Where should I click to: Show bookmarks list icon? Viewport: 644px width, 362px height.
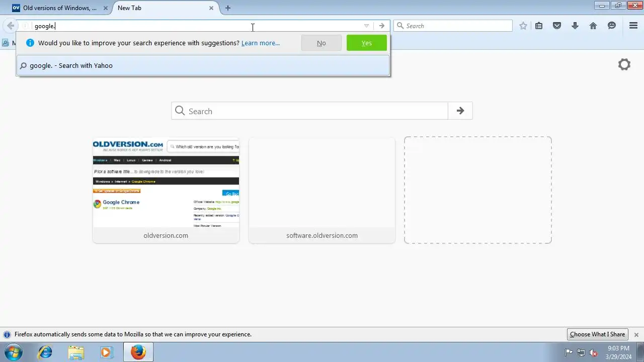(x=539, y=26)
